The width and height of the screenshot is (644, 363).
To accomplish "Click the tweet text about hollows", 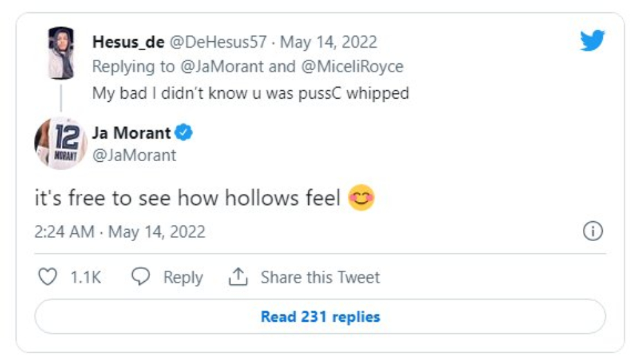I will 187,199.
